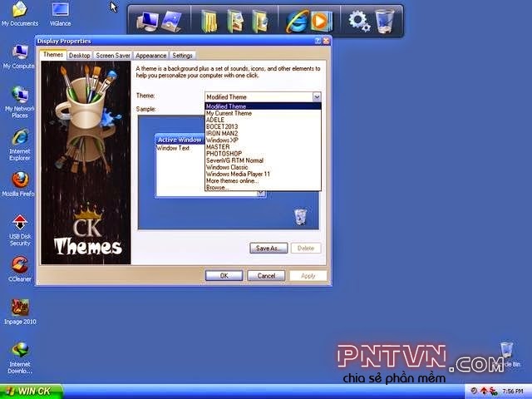Choose My Current Theme option
This screenshot has width=532, height=399.
(x=263, y=113)
